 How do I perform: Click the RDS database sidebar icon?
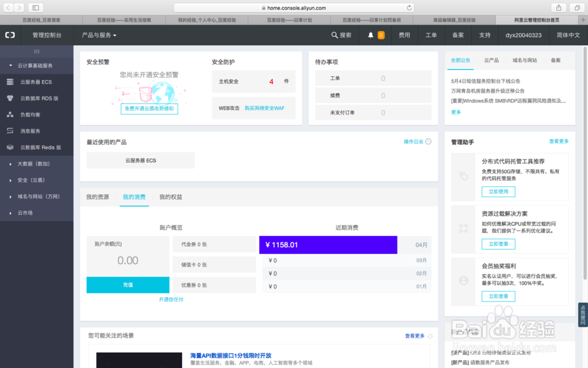pyautogui.click(x=10, y=98)
